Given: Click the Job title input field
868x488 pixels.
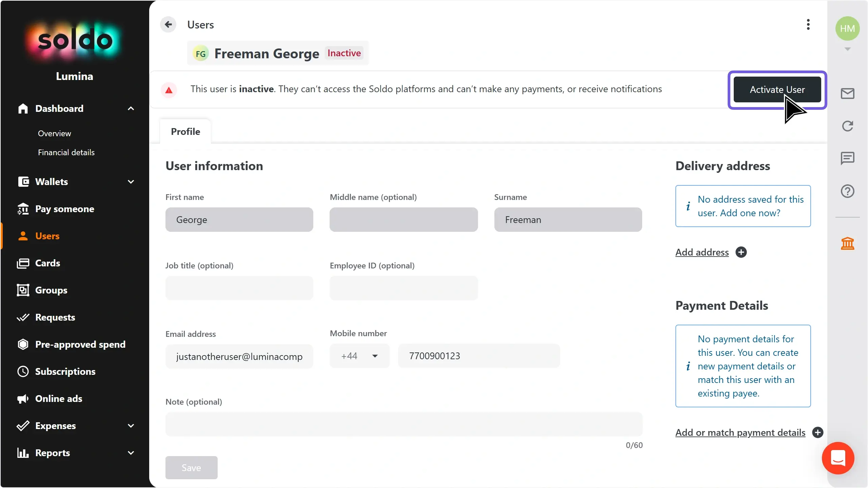Looking at the screenshot, I should 239,288.
